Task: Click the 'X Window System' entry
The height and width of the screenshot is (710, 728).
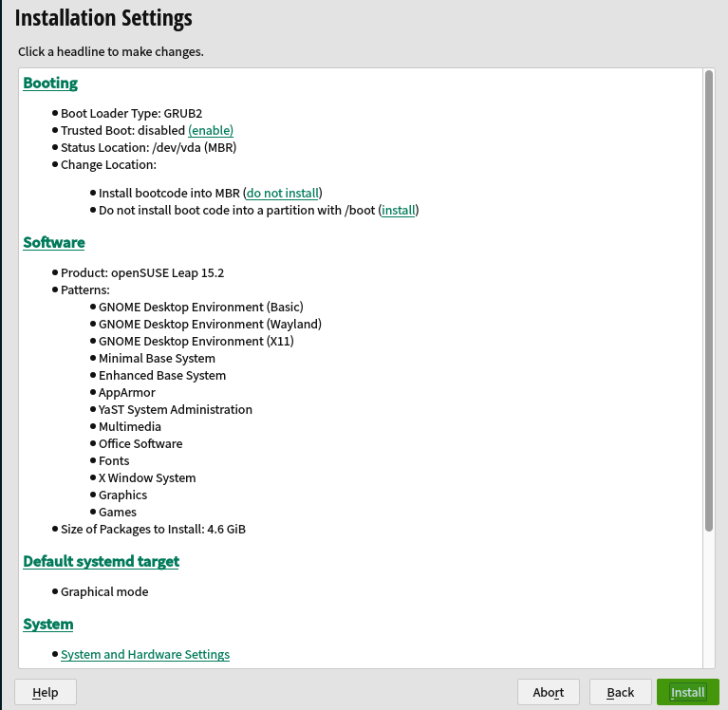Action: [x=147, y=478]
